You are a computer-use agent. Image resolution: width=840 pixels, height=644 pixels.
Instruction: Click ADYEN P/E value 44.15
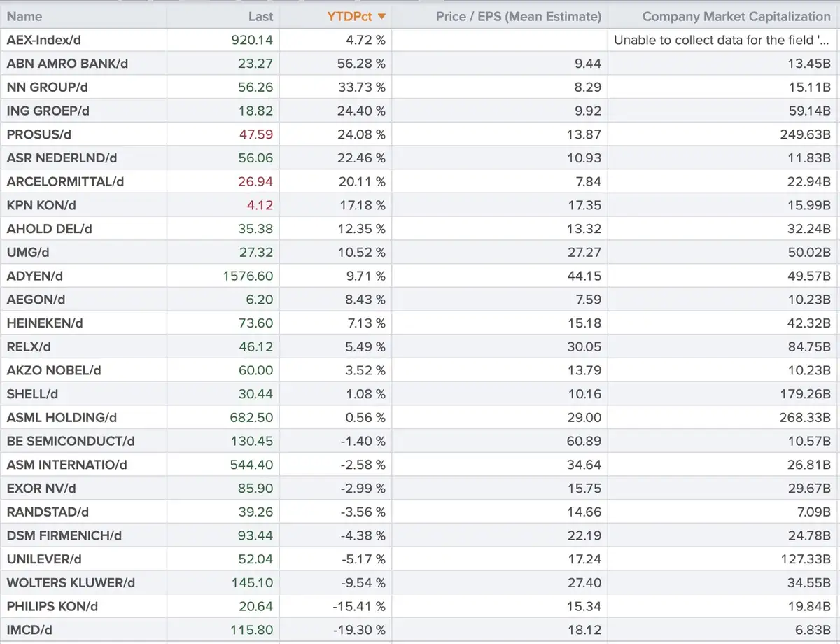pyautogui.click(x=584, y=276)
